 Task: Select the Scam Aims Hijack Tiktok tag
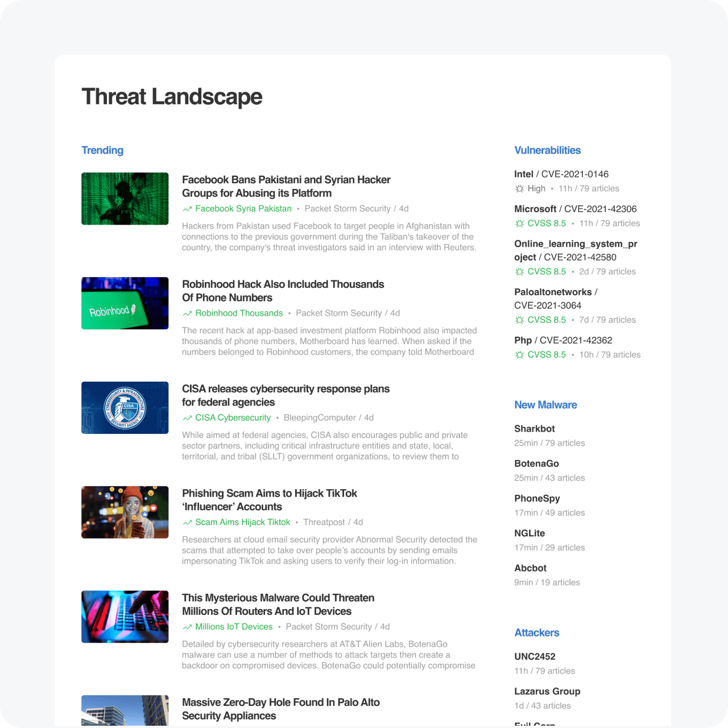(x=243, y=522)
